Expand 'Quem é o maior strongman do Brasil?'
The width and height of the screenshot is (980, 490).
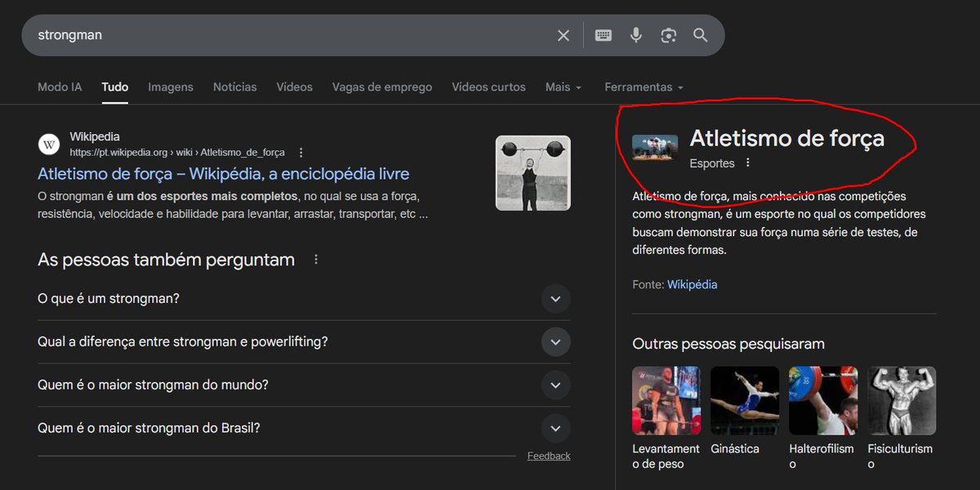[x=304, y=428]
